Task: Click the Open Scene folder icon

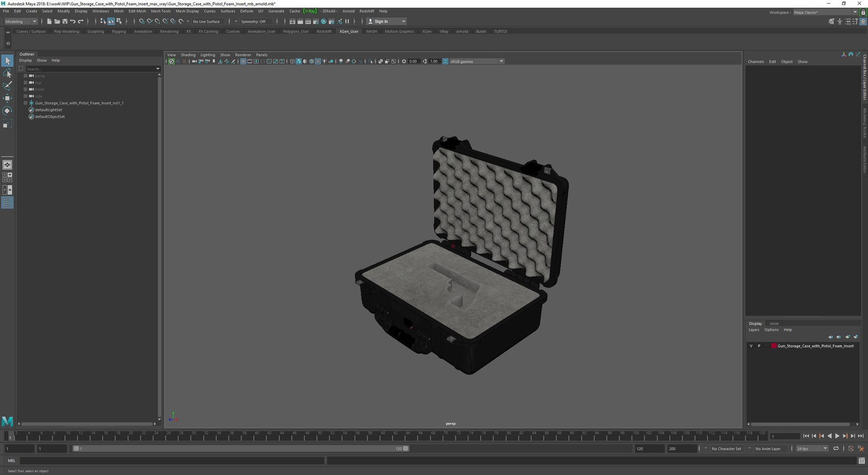Action: (57, 21)
